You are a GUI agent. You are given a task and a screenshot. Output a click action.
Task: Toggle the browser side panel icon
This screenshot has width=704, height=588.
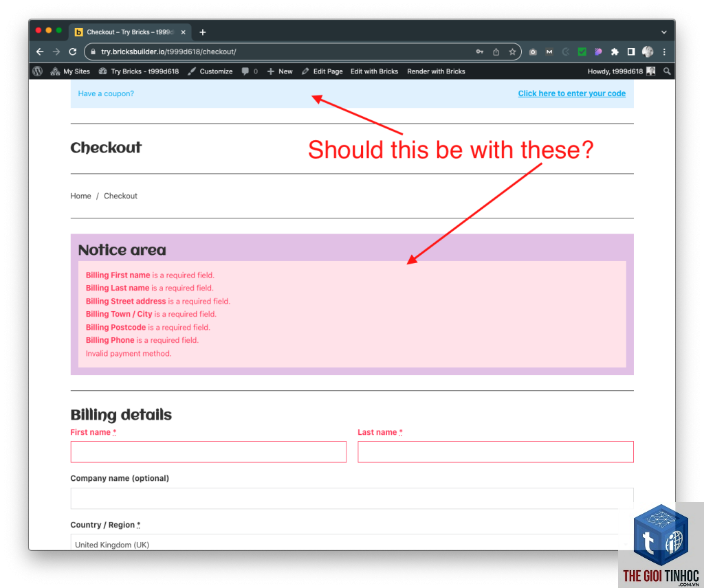click(x=631, y=52)
